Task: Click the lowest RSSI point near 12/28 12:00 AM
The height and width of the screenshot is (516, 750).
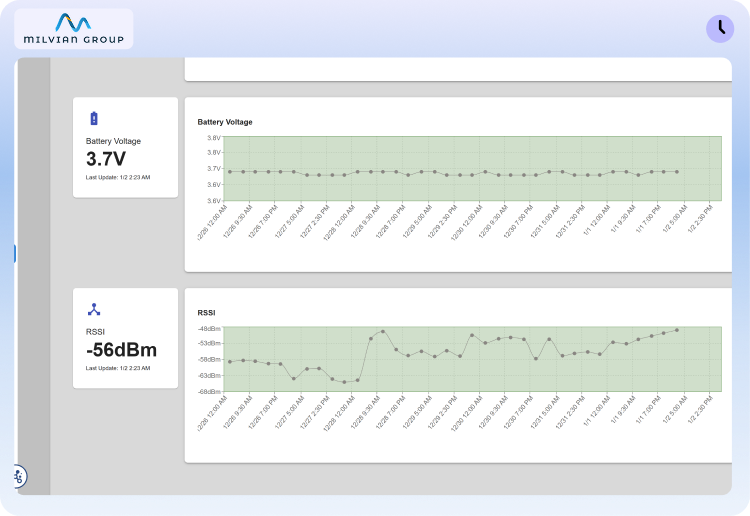Action: (x=344, y=382)
